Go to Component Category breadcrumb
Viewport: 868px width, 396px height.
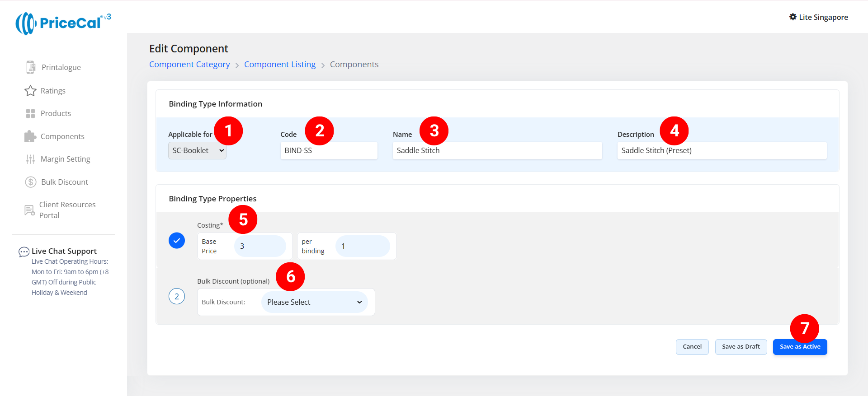(x=189, y=65)
